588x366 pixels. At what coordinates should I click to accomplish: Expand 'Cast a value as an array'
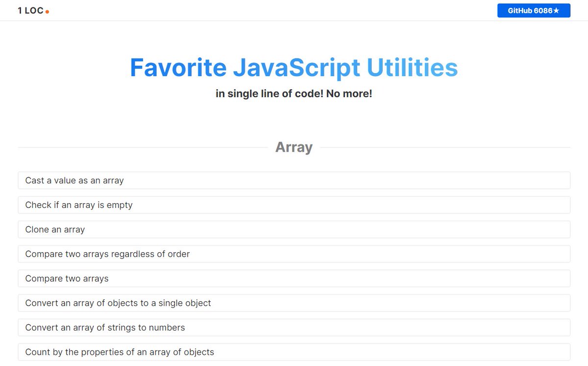click(x=294, y=180)
